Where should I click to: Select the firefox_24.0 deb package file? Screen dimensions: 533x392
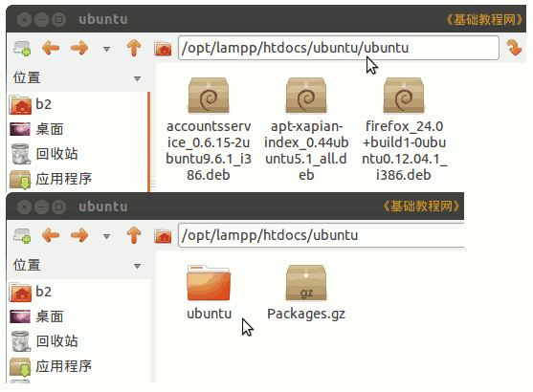(404, 129)
